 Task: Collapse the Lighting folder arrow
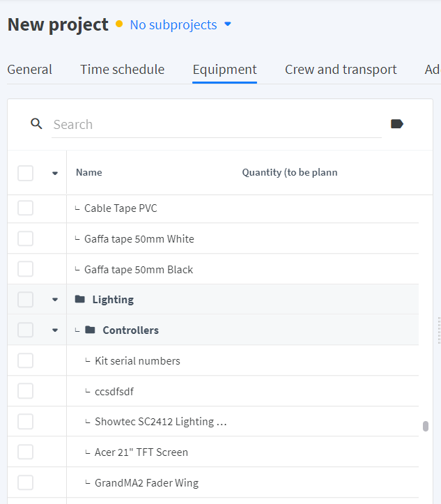[x=55, y=300]
